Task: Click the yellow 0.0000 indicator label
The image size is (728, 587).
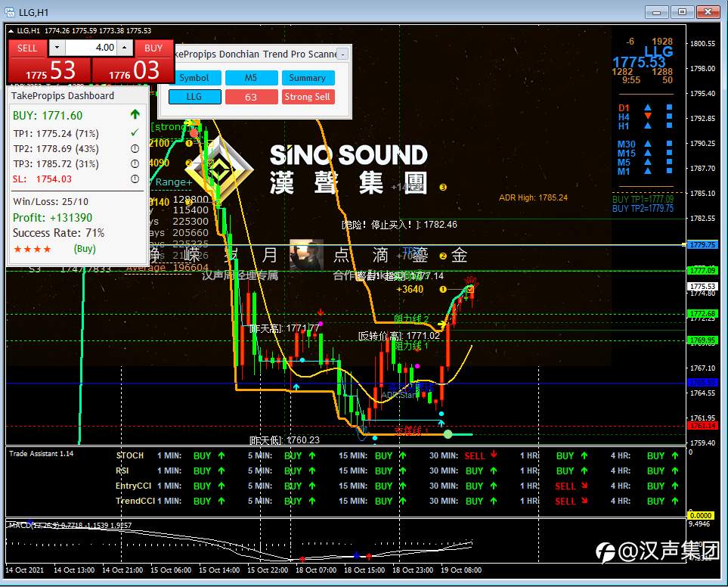Action: (701, 515)
